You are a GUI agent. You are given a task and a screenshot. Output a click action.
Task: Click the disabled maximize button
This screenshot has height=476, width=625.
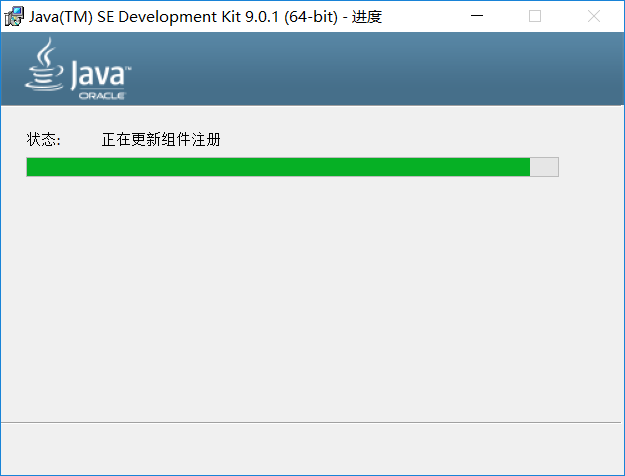[535, 16]
